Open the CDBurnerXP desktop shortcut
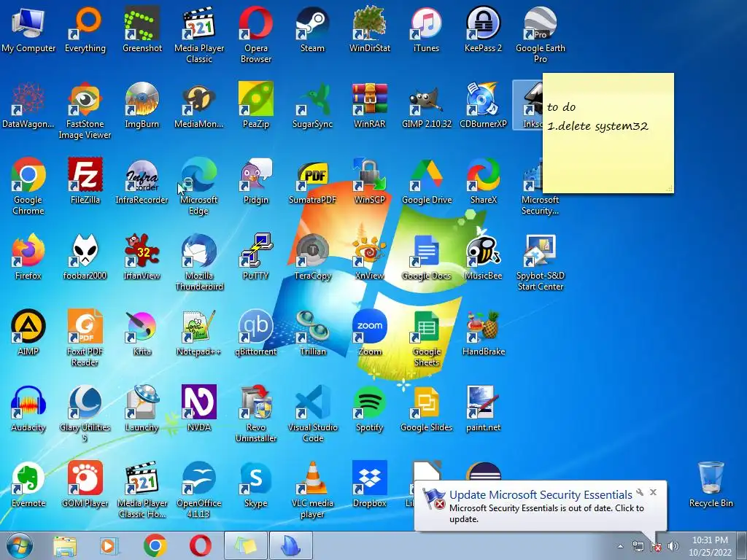747x560 pixels. 483,105
